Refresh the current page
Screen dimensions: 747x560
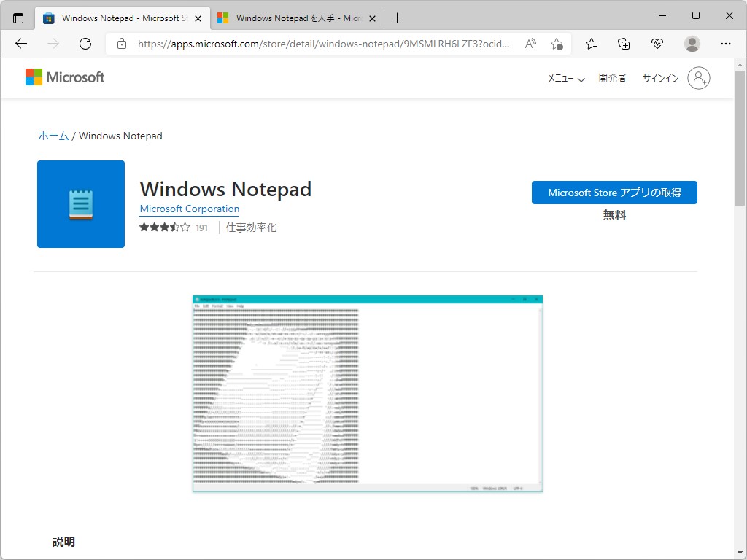coord(85,44)
